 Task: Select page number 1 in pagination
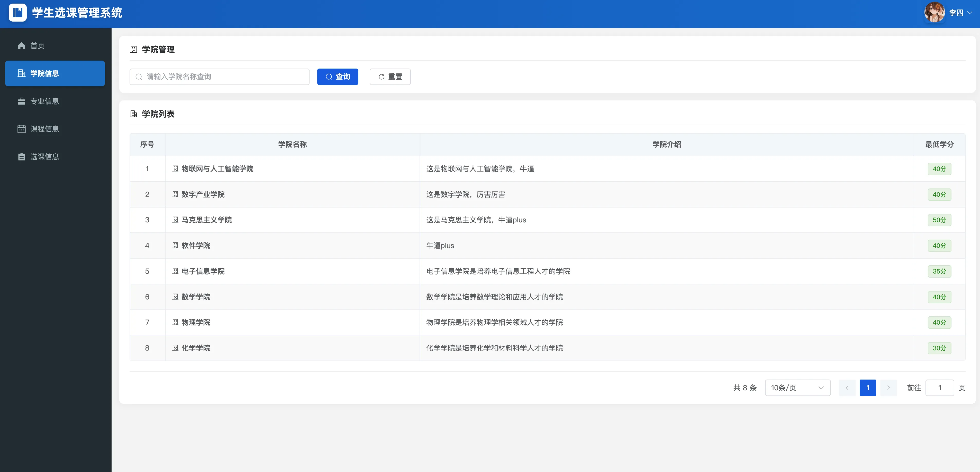tap(867, 388)
